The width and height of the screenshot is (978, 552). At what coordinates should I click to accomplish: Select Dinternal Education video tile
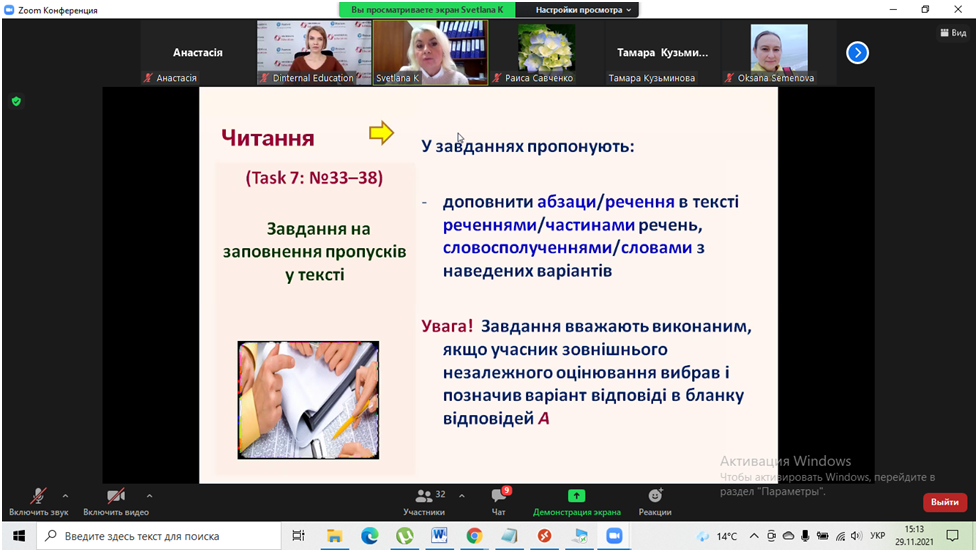coord(314,52)
